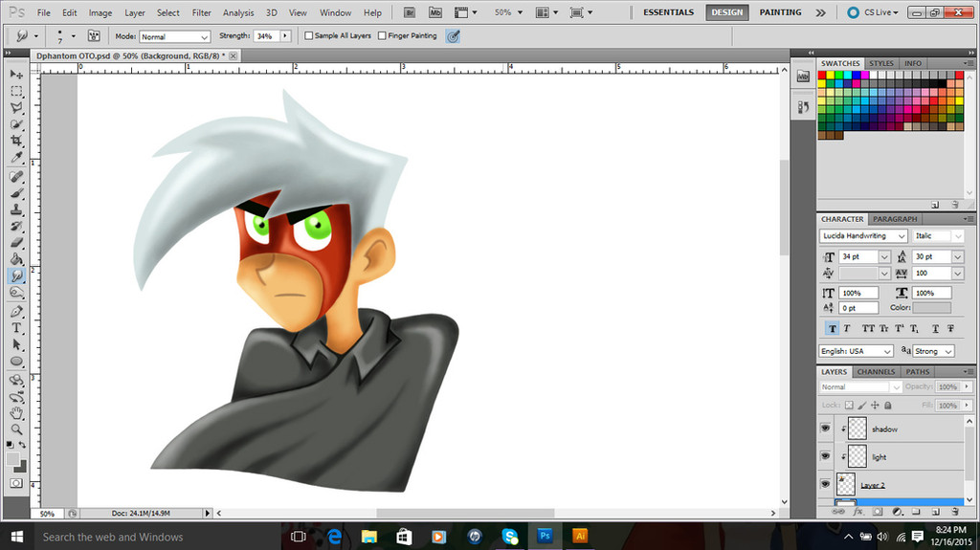Create a new layer
This screenshot has width=980, height=550.
(x=936, y=512)
